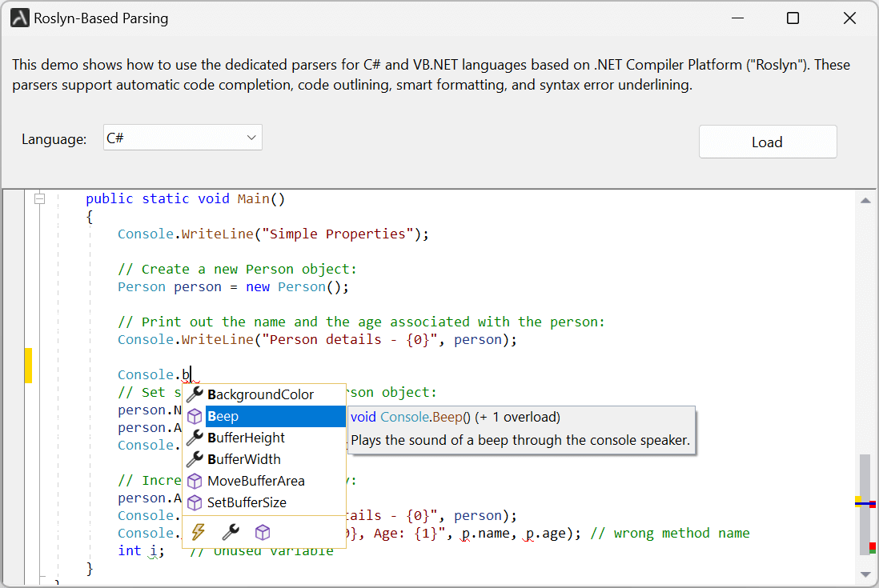Image resolution: width=879 pixels, height=588 pixels.
Task: Open the Language combo box
Action: point(183,138)
